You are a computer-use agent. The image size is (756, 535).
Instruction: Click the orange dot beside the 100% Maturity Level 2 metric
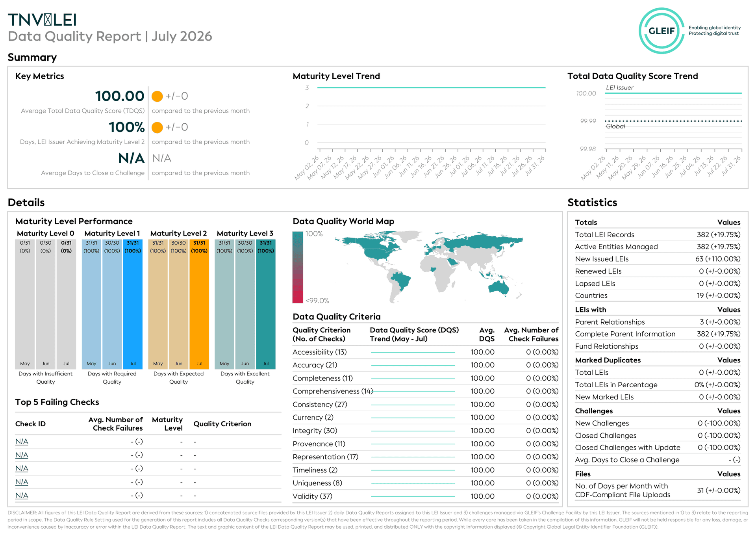coord(157,127)
